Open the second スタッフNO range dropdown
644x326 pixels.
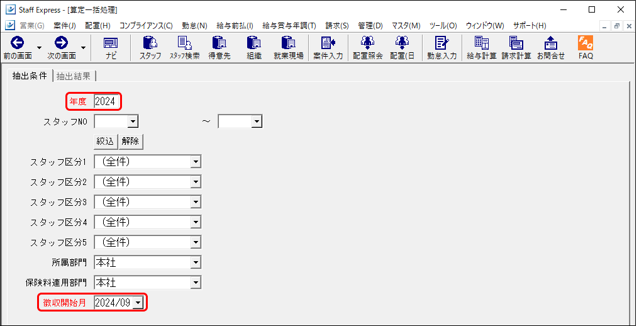coord(257,121)
